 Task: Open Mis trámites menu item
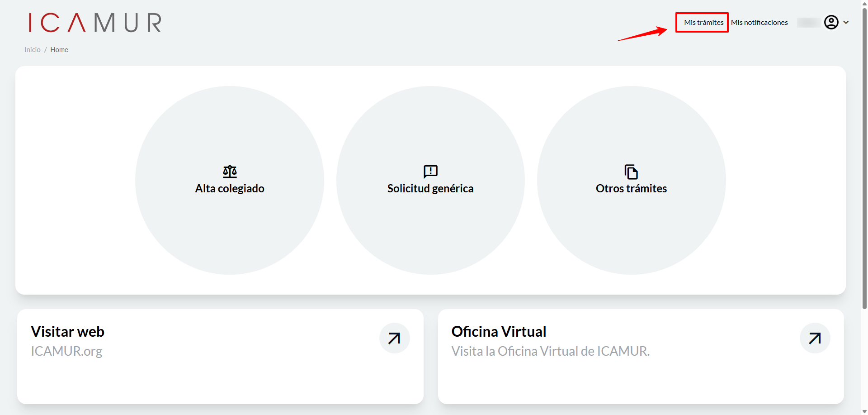click(x=703, y=23)
